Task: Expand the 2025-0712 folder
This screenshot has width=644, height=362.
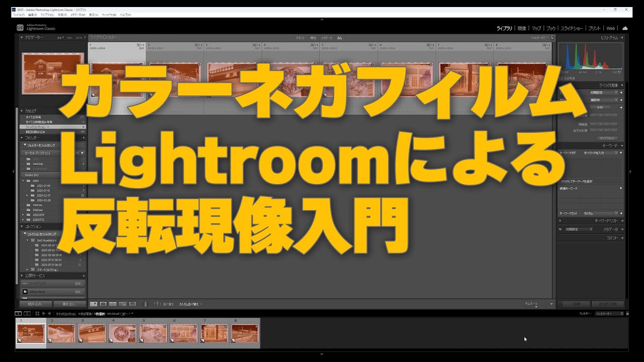Action: pos(22,220)
